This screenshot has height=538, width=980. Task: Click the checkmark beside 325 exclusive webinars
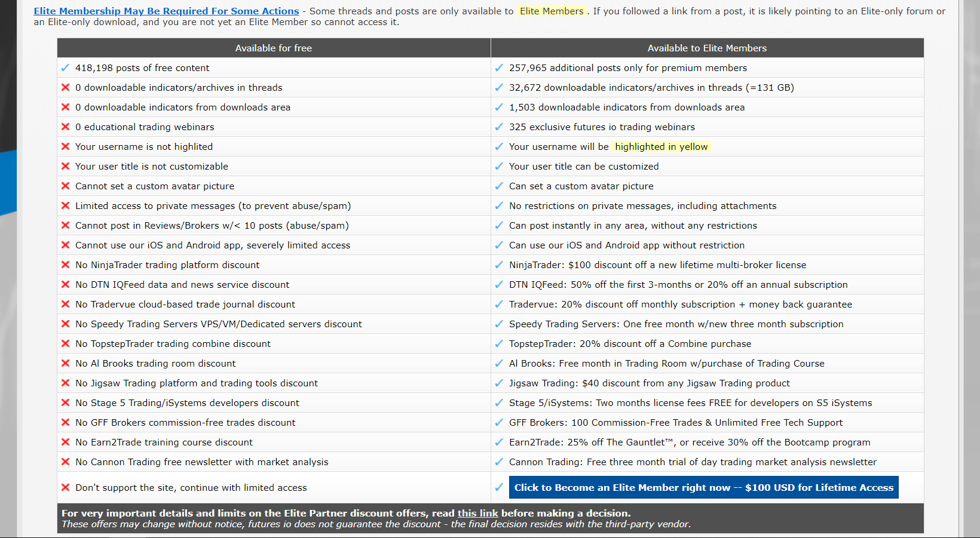point(500,127)
